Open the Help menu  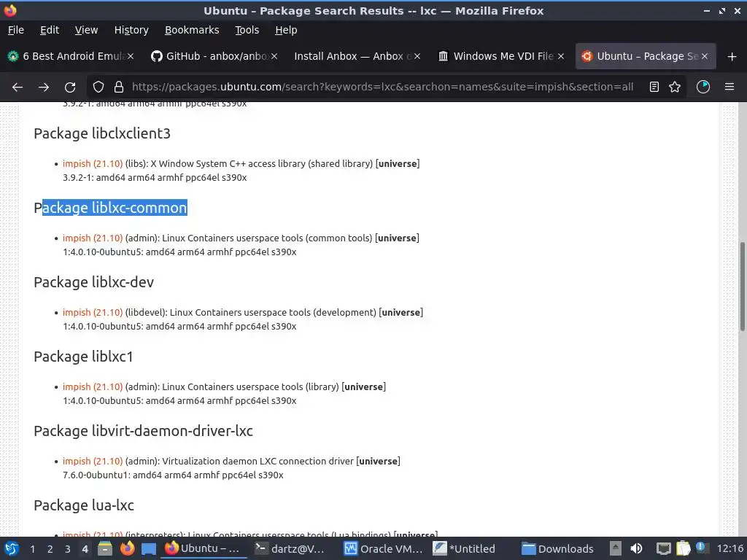tap(286, 30)
